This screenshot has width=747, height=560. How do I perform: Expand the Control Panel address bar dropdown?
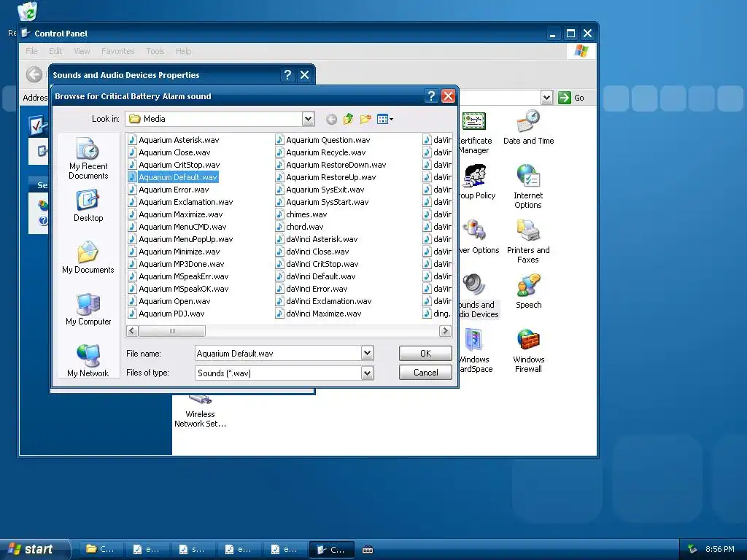point(546,98)
